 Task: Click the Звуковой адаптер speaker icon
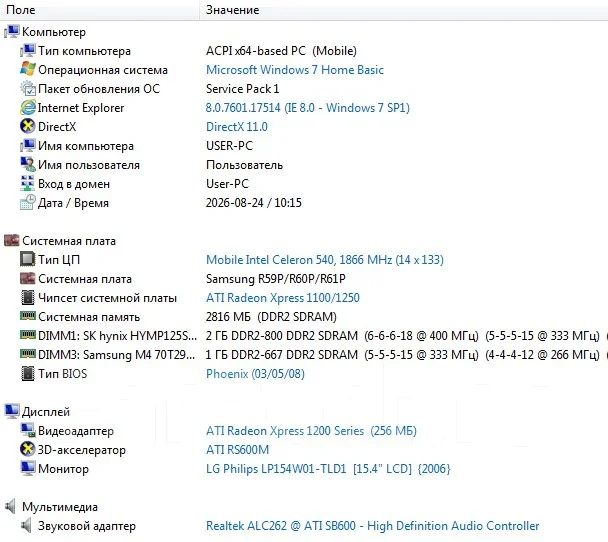point(26,525)
